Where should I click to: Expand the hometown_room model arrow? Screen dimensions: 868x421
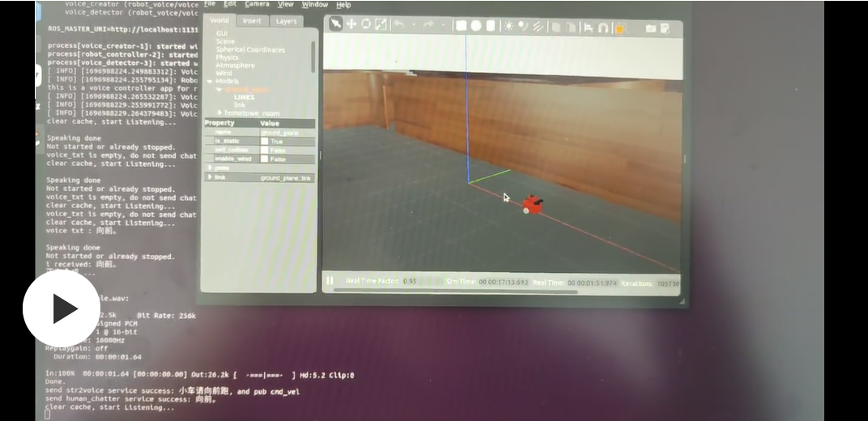pos(219,113)
